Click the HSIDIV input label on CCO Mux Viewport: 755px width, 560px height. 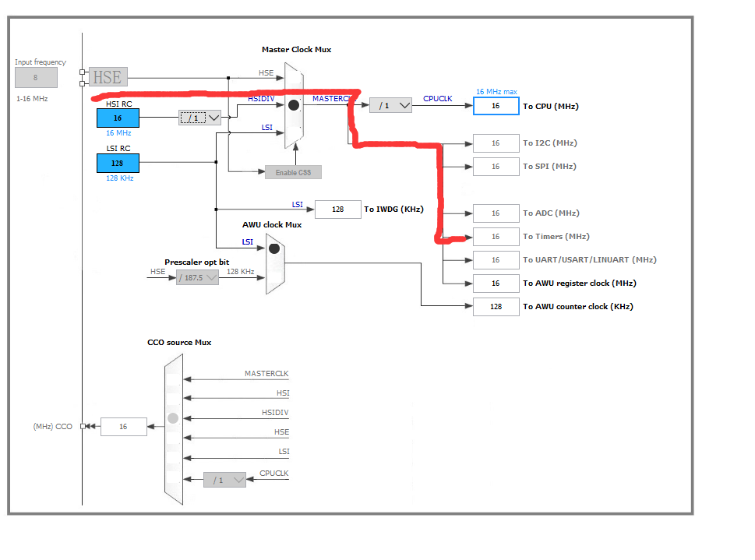[x=275, y=413]
